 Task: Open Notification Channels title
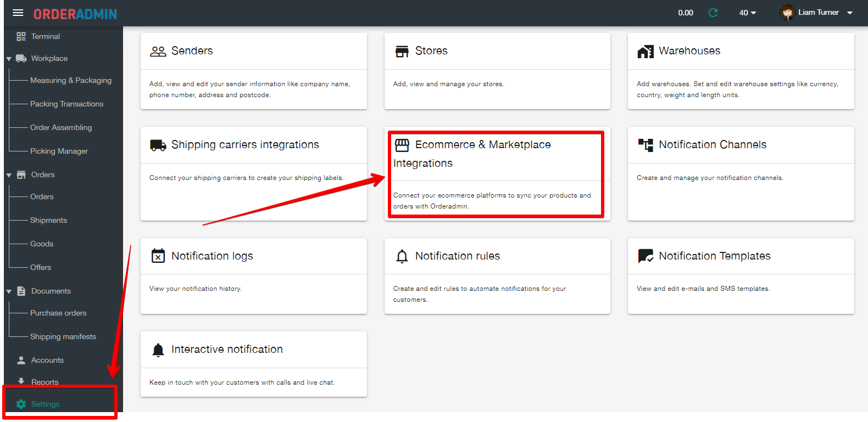point(713,145)
